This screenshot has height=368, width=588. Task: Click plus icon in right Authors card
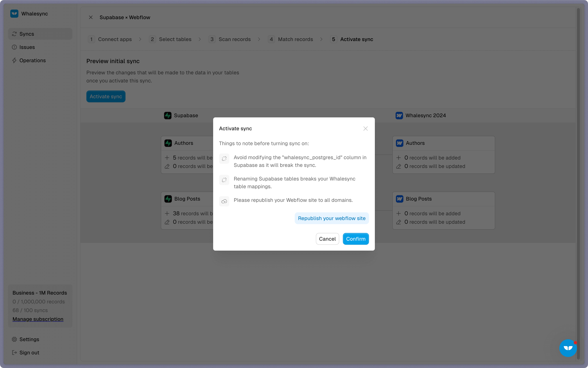pyautogui.click(x=399, y=158)
